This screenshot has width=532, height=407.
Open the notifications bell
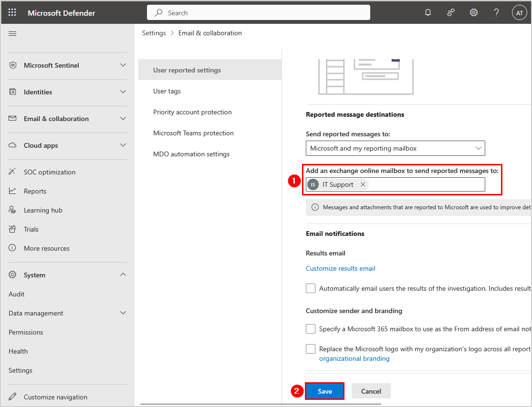pyautogui.click(x=428, y=13)
